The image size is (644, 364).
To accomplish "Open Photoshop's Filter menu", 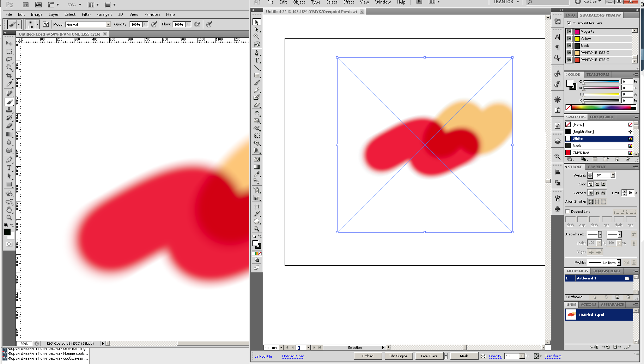I will [86, 14].
